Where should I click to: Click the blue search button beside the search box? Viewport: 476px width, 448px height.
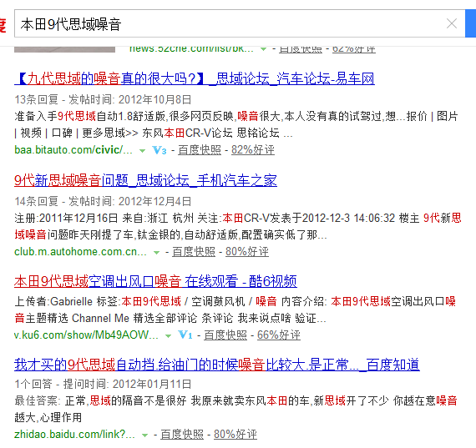470,23
